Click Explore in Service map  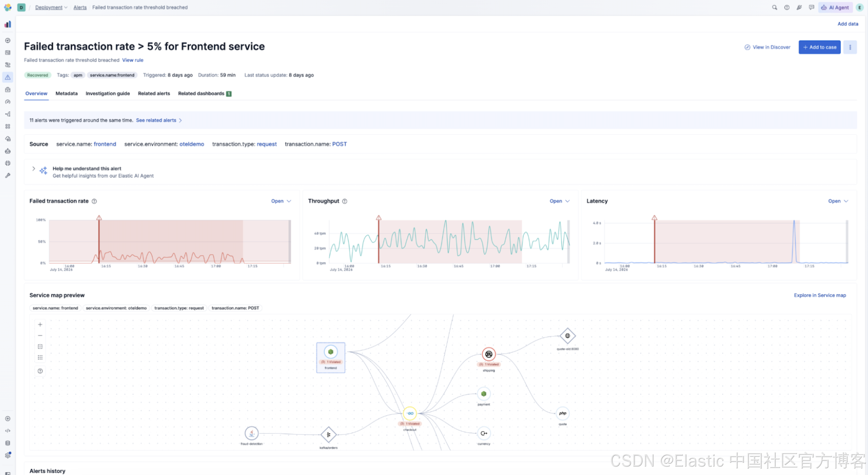click(820, 295)
